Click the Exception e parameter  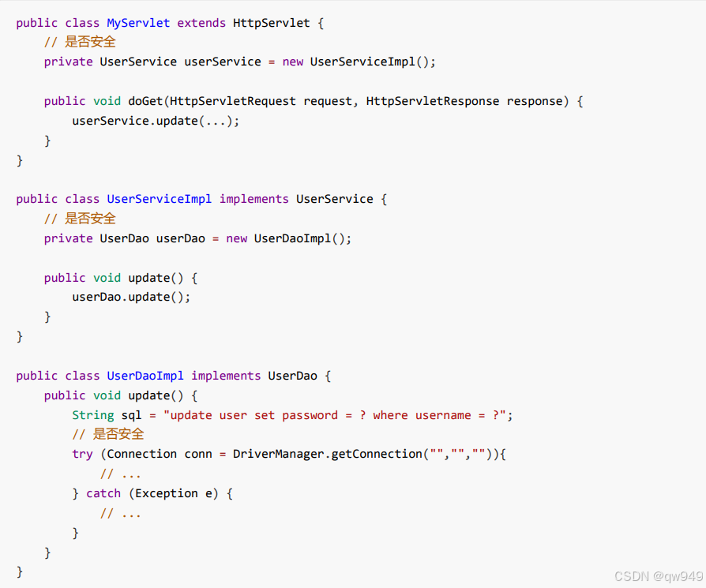point(174,493)
